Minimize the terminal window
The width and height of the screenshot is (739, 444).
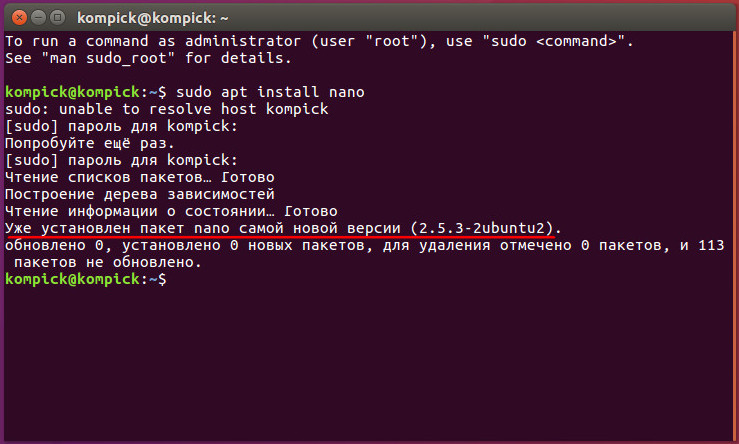coord(39,18)
